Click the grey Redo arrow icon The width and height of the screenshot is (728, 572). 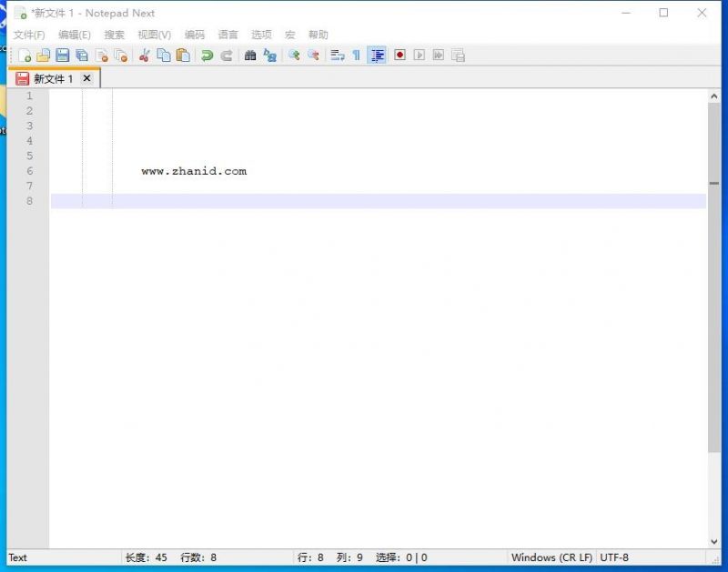point(226,55)
